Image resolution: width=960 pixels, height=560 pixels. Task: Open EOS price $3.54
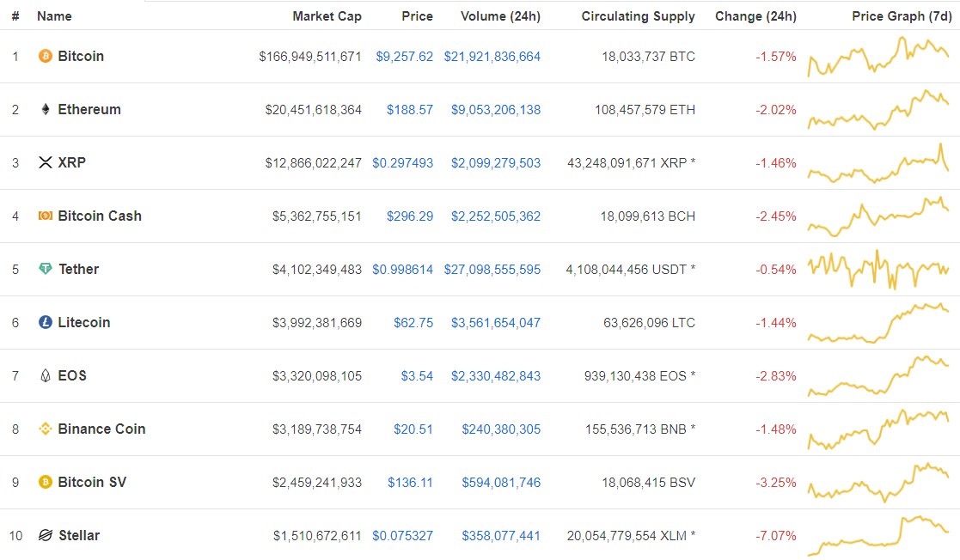pos(417,376)
